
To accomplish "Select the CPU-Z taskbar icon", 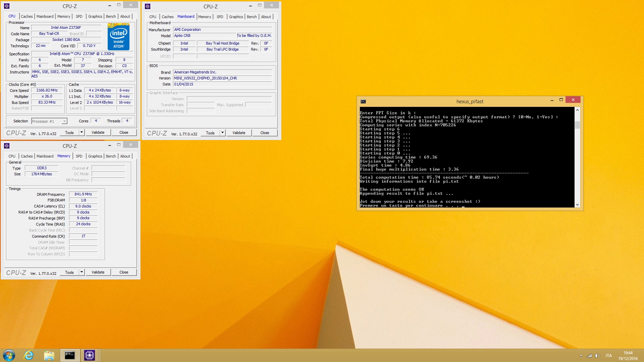I will pyautogui.click(x=90, y=355).
